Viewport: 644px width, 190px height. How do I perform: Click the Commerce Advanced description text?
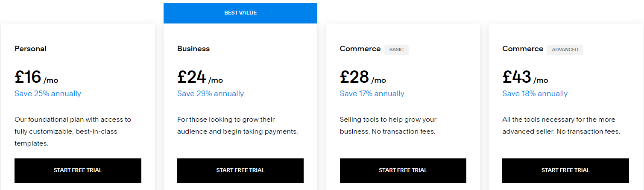point(561,126)
